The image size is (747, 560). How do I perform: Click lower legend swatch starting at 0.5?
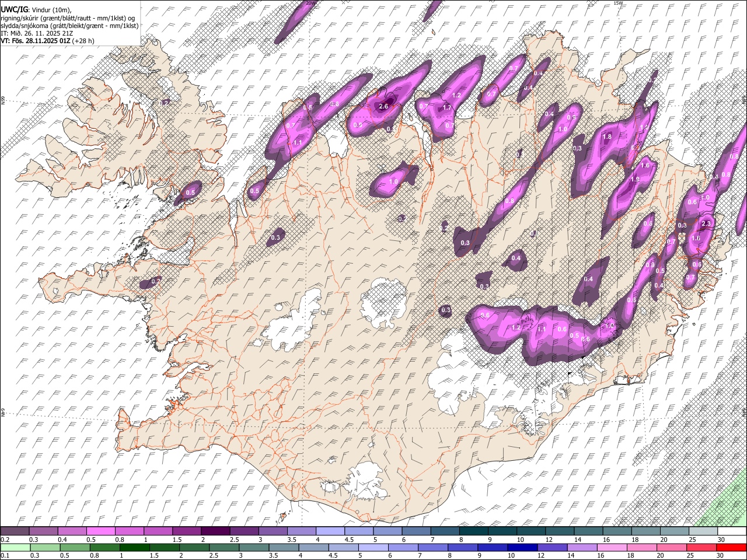[x=75, y=548]
